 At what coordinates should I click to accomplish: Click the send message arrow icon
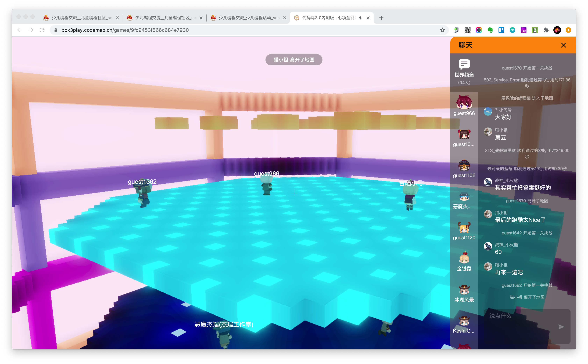click(561, 327)
